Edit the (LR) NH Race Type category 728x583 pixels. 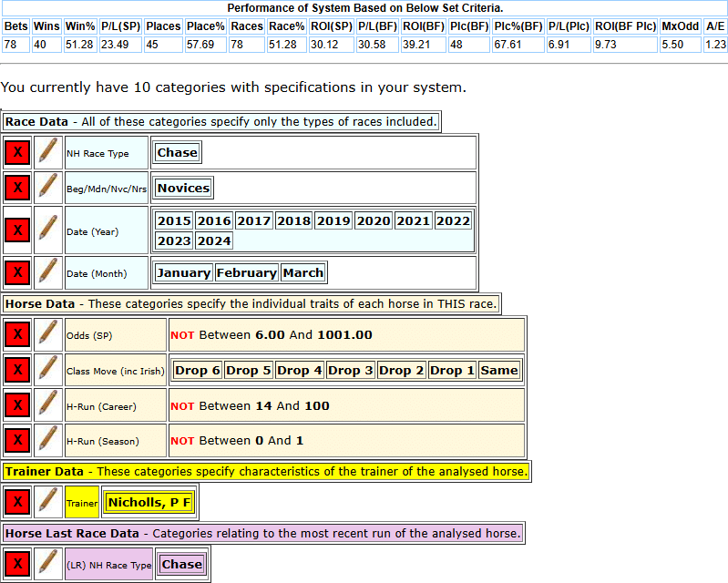[x=48, y=564]
